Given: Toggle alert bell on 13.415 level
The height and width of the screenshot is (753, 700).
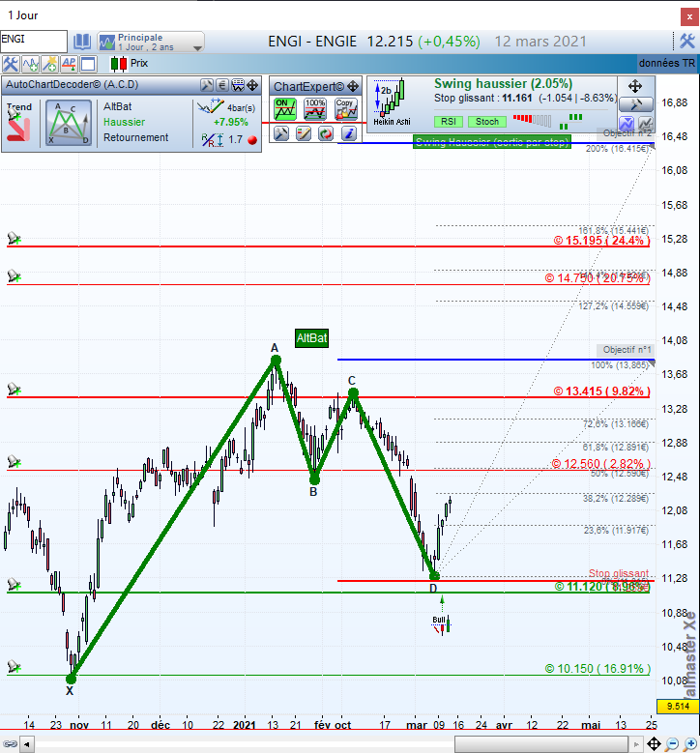Looking at the screenshot, I should 14,389.
